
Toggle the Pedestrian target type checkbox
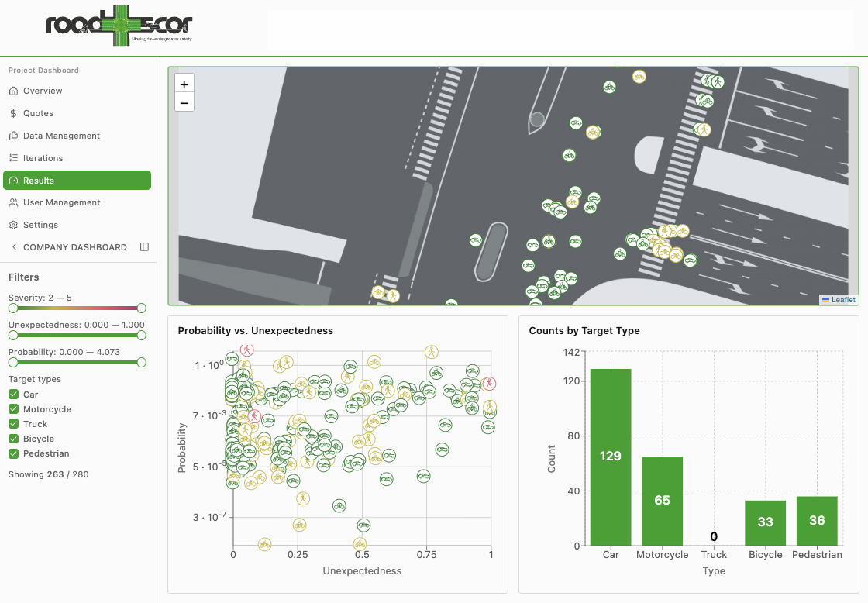tap(14, 453)
